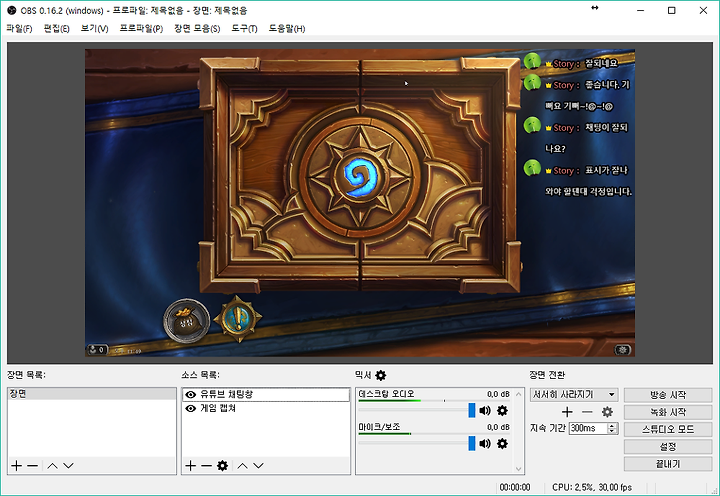The width and height of the screenshot is (720, 496).
Task: Move the source down with the down arrow
Action: (x=259, y=466)
